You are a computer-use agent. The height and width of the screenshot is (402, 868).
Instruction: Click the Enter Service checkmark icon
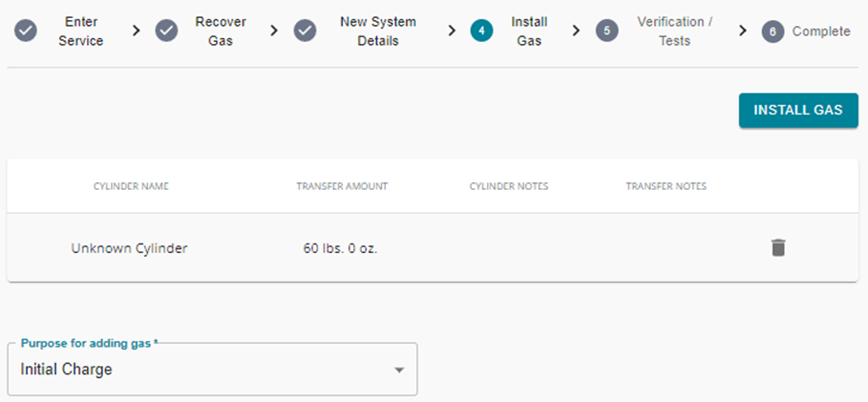(26, 31)
